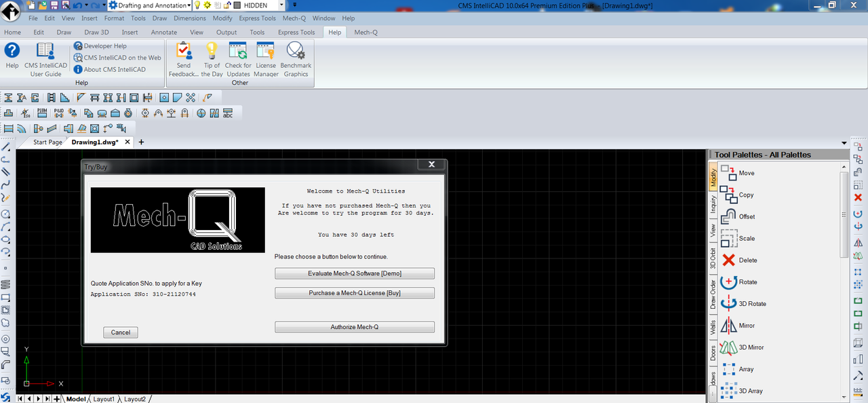Select the 3D Mirror palette tool
Screen dimensions: 868x403
click(x=742, y=347)
